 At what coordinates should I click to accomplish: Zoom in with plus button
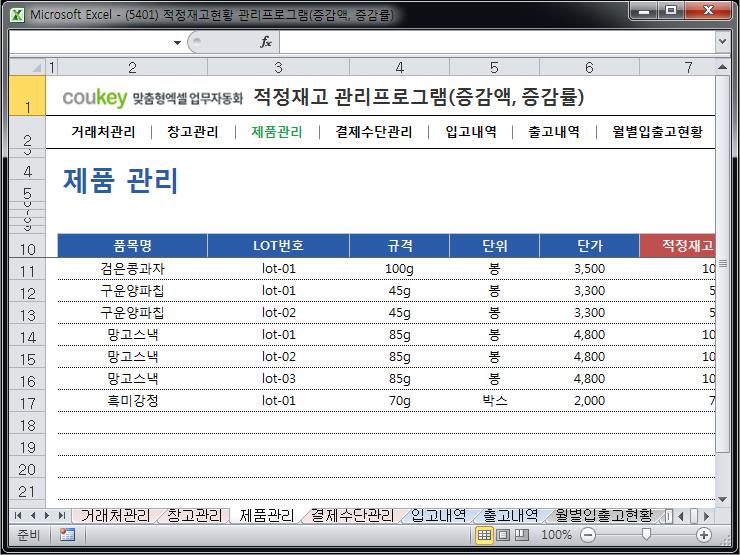704,535
